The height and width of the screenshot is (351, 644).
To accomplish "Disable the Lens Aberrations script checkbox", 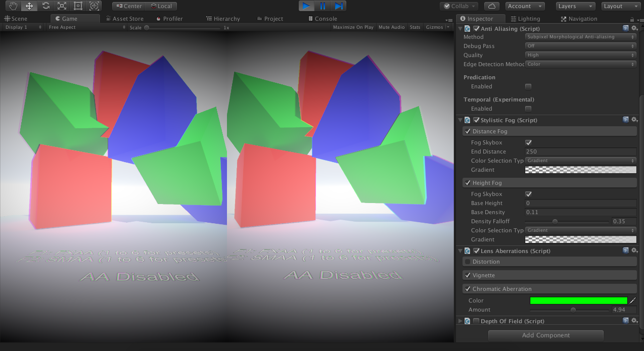I will [476, 251].
